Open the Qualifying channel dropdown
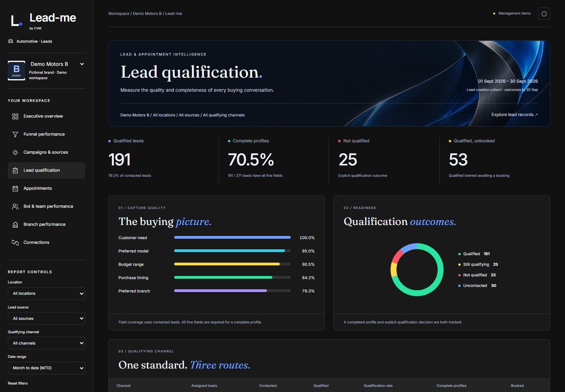The width and height of the screenshot is (565, 392). 46,343
